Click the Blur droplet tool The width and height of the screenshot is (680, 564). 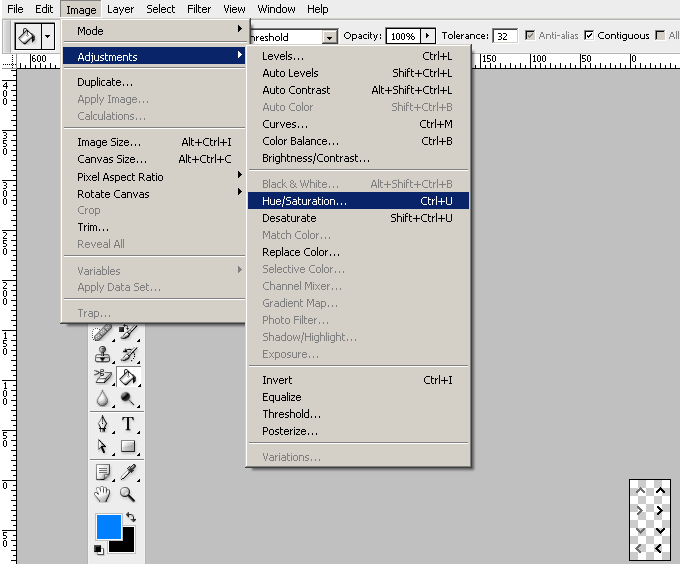(x=103, y=399)
